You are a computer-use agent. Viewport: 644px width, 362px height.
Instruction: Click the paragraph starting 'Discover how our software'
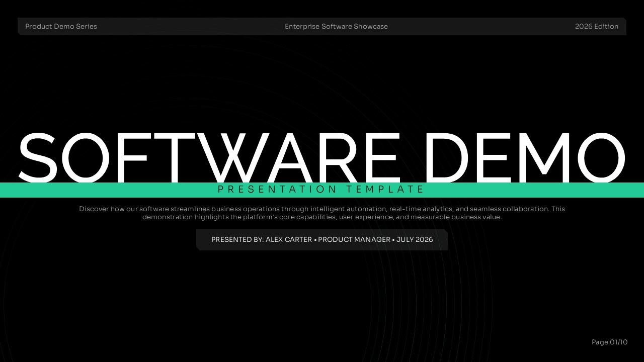[322, 213]
